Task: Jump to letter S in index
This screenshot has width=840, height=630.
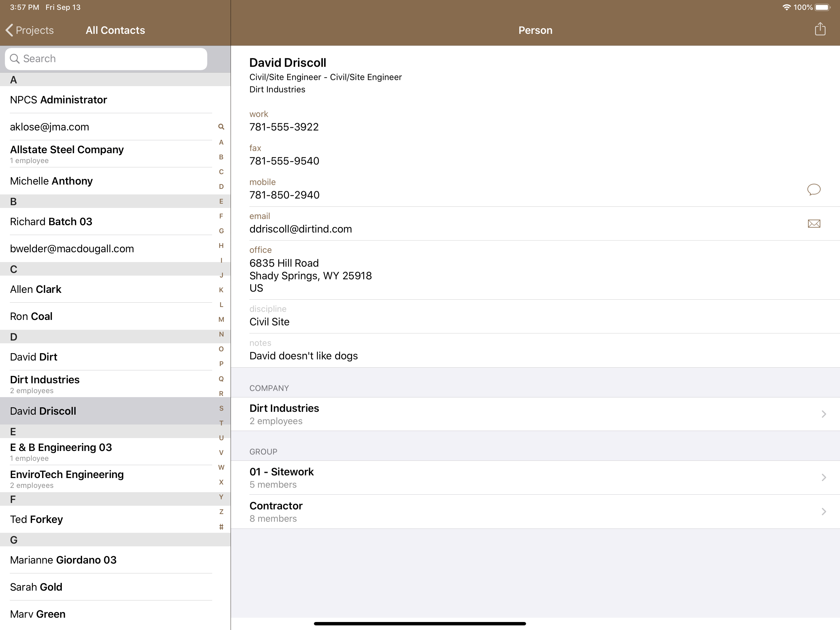Action: click(x=221, y=408)
